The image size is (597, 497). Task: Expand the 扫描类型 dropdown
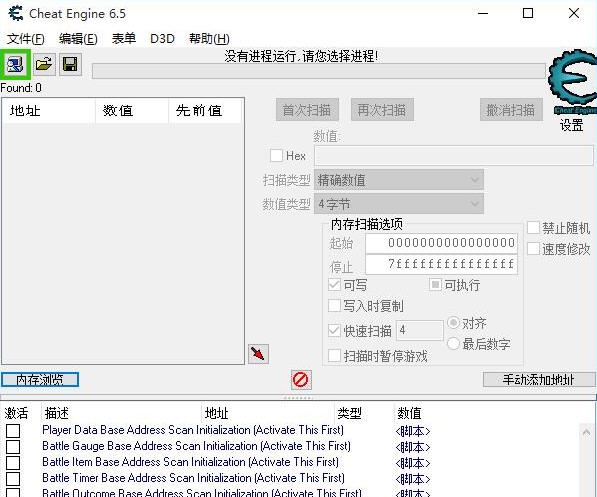[x=399, y=180]
